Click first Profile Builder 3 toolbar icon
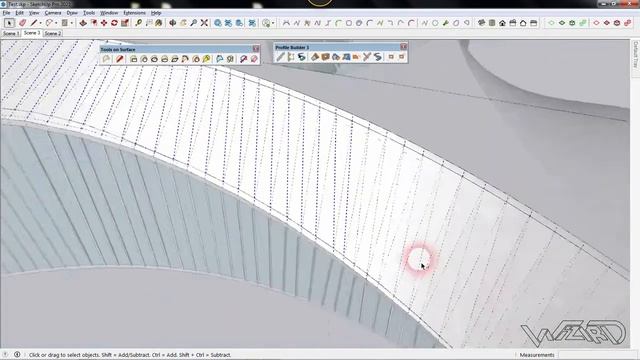The width and height of the screenshot is (640, 360). coord(280,57)
